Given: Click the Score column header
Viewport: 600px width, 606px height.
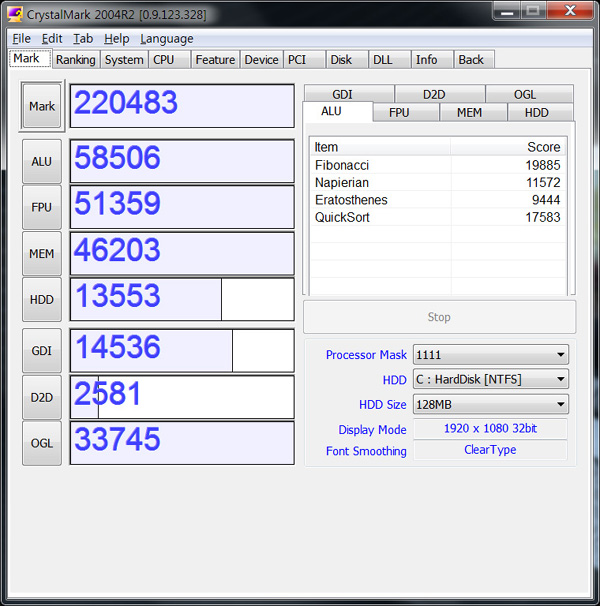Looking at the screenshot, I should (x=508, y=147).
